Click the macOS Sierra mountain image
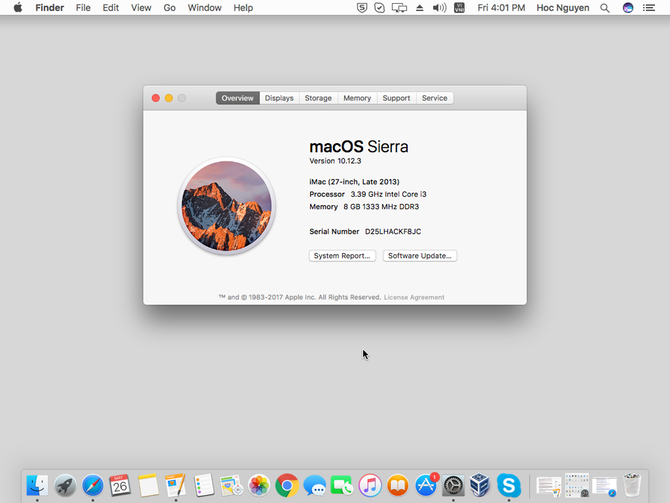Image resolution: width=670 pixels, height=503 pixels. [226, 206]
